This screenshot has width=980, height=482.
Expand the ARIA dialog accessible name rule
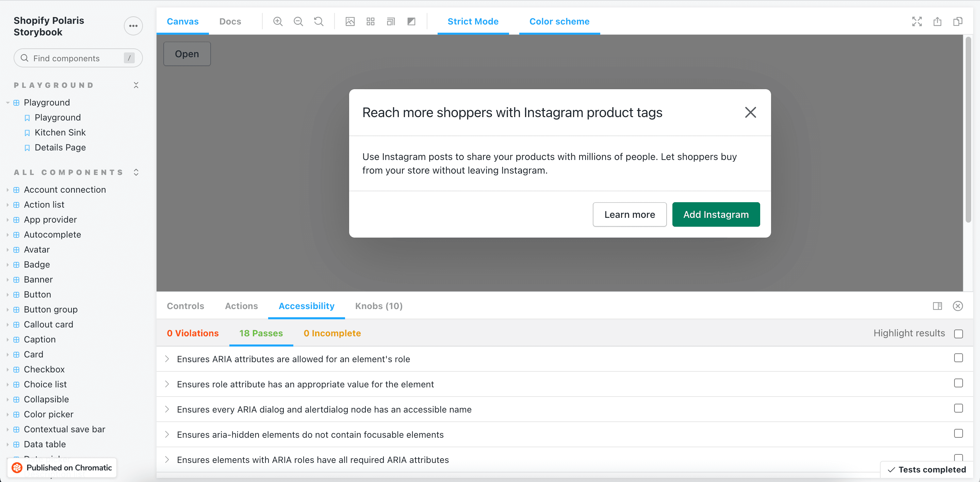tap(167, 409)
